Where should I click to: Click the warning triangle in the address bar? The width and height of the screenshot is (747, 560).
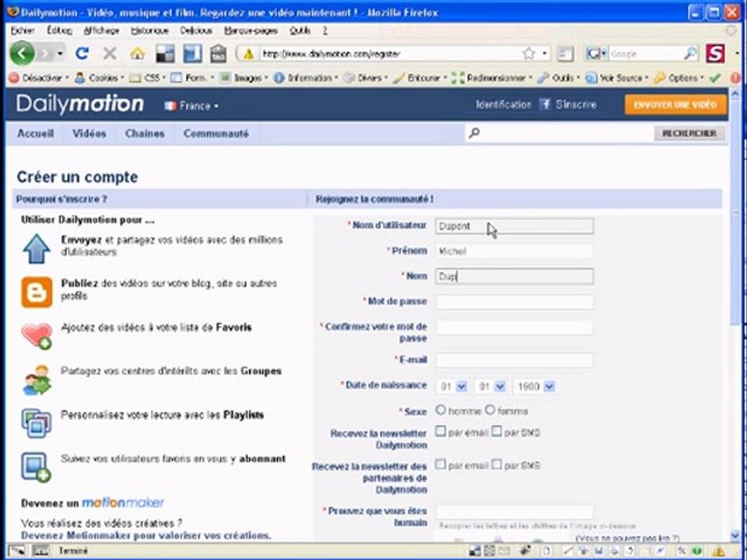[249, 54]
